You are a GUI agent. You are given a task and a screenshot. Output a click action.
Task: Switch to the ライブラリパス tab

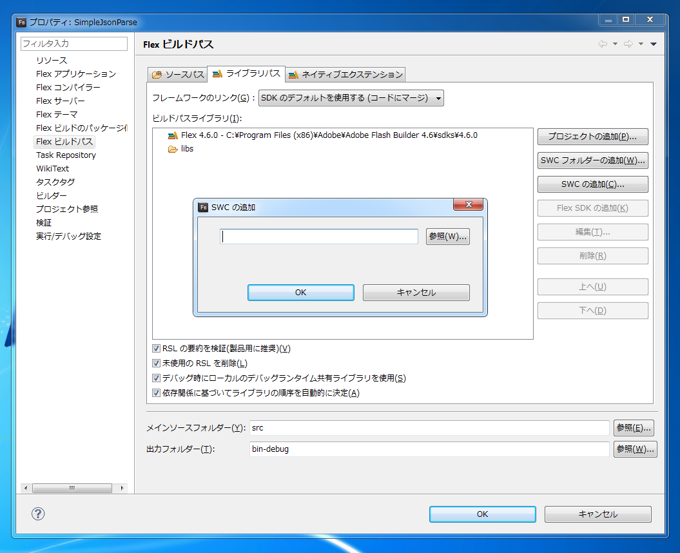(246, 74)
